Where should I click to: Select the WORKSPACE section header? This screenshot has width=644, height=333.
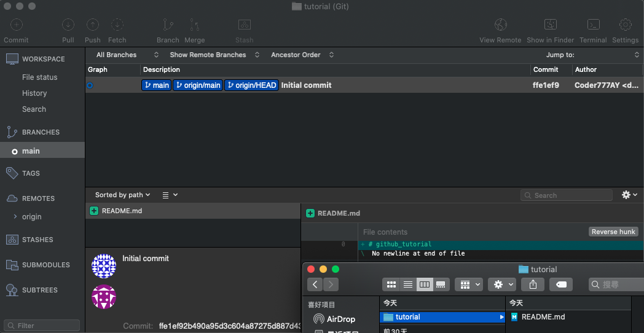click(43, 59)
